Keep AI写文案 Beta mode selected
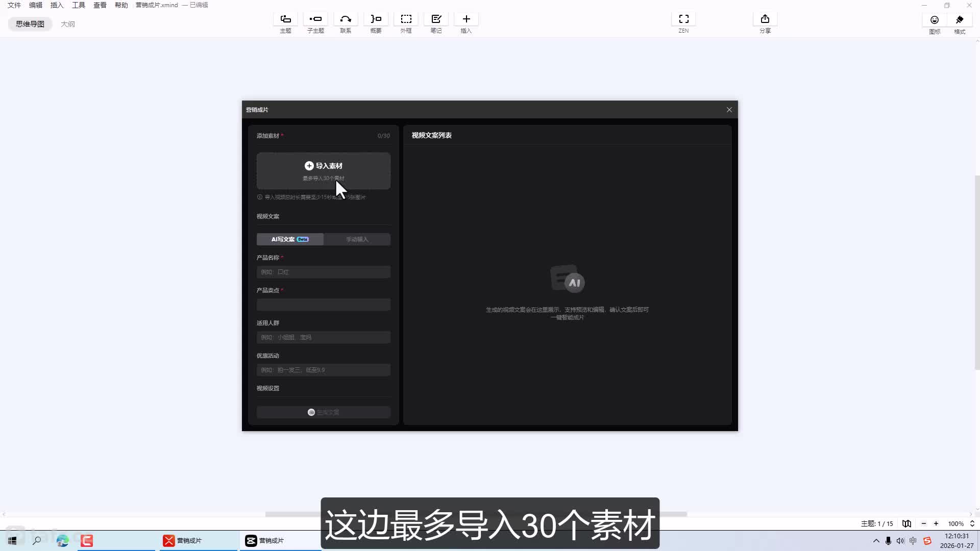 [x=290, y=239]
